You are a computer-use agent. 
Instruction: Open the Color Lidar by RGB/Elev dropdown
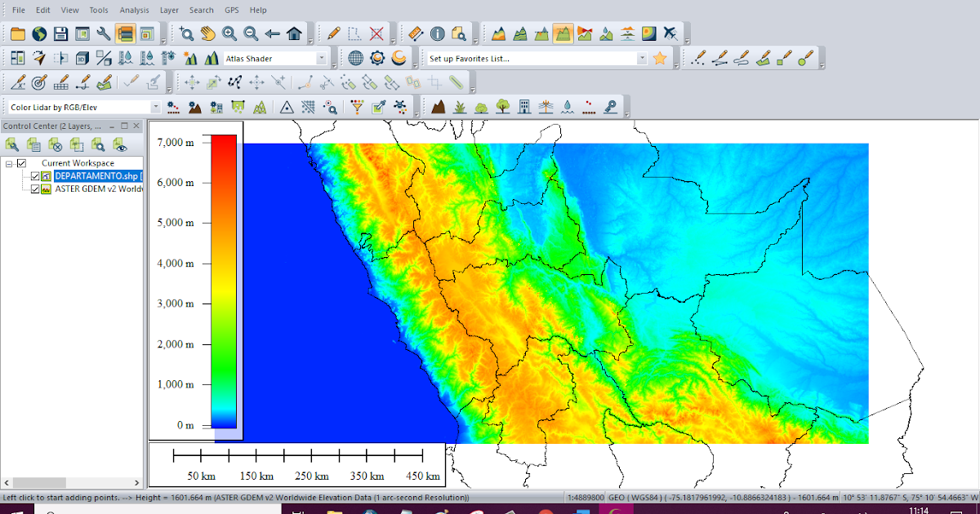[x=158, y=106]
